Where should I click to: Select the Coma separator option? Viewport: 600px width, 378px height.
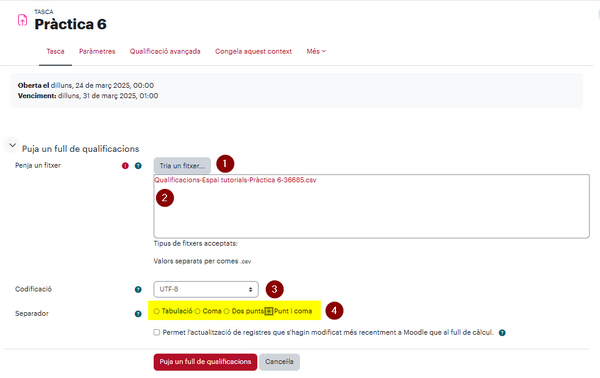pos(197,311)
